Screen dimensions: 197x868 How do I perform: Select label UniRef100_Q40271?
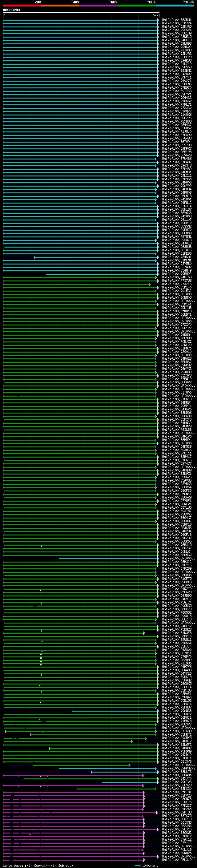pyautogui.click(x=177, y=81)
